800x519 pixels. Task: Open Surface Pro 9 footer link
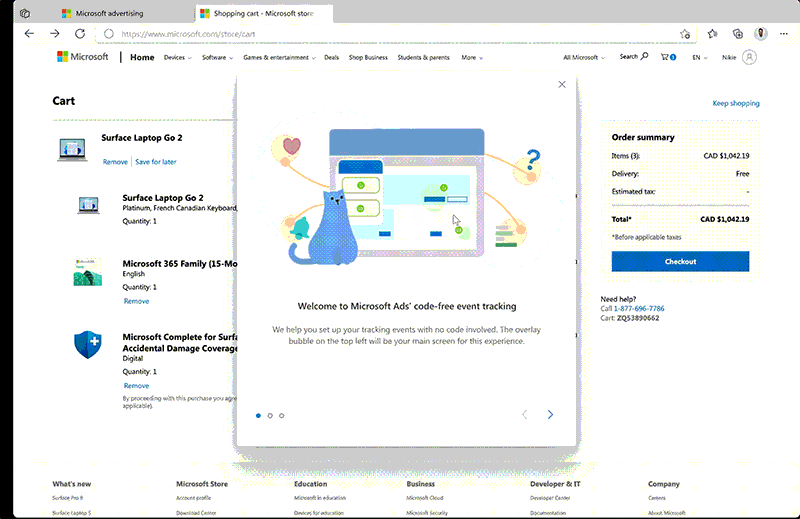click(x=67, y=498)
